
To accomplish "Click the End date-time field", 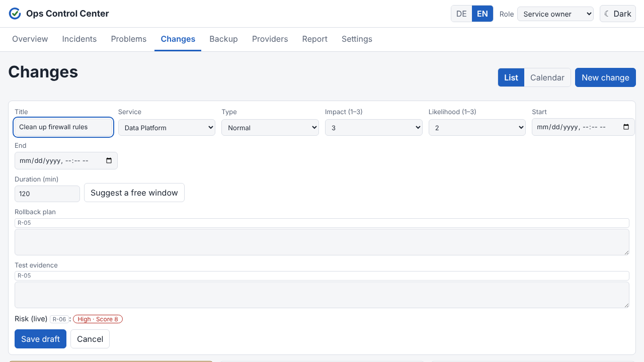I will [66, 161].
